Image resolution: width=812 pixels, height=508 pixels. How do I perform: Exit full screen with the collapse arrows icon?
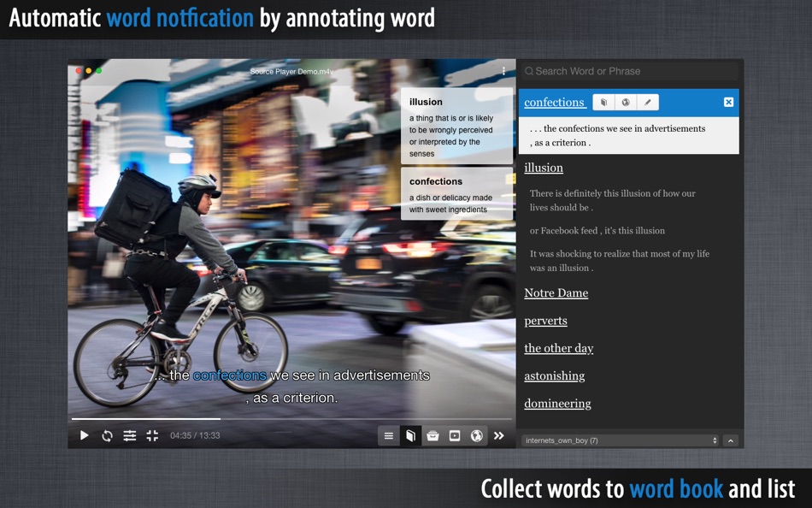[152, 435]
